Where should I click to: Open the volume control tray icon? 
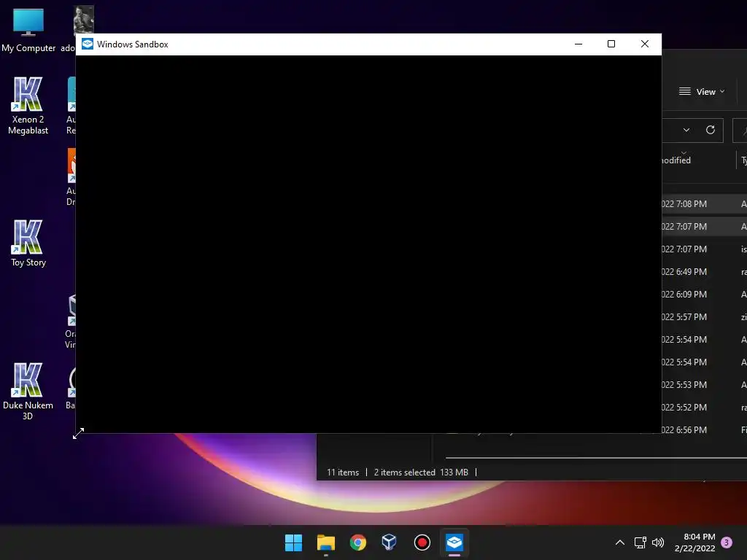(x=658, y=542)
